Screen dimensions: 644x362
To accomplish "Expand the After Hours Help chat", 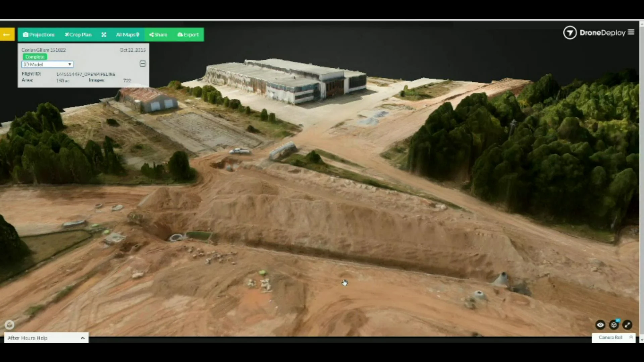I will (x=46, y=338).
